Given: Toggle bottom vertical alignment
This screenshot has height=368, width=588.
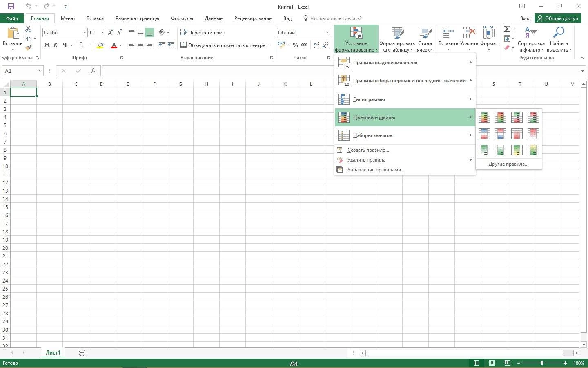Looking at the screenshot, I should click(149, 32).
